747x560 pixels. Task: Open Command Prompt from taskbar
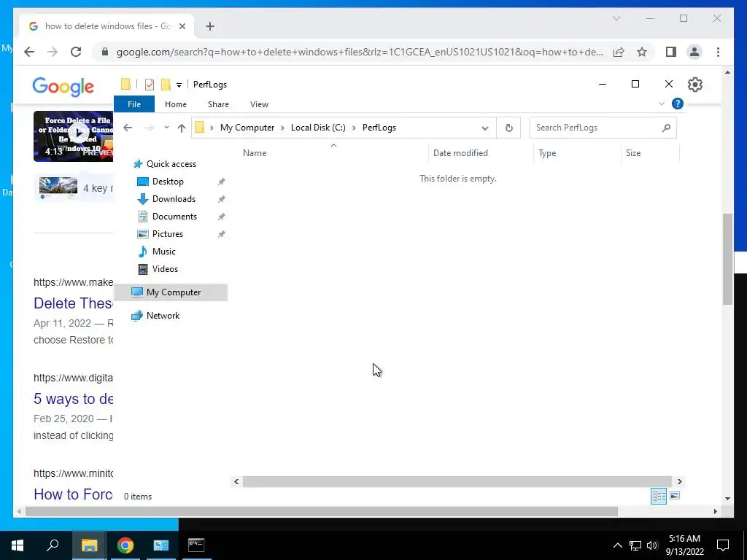196,545
